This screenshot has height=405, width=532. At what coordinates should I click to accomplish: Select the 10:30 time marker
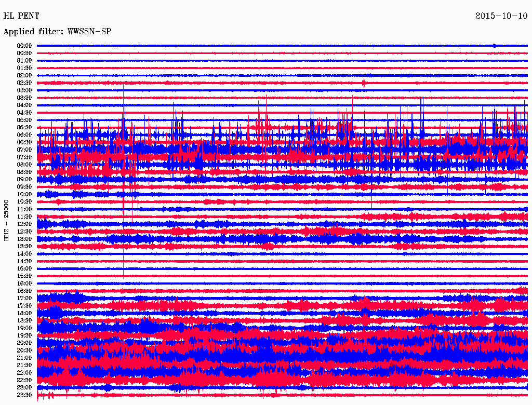[x=24, y=201]
